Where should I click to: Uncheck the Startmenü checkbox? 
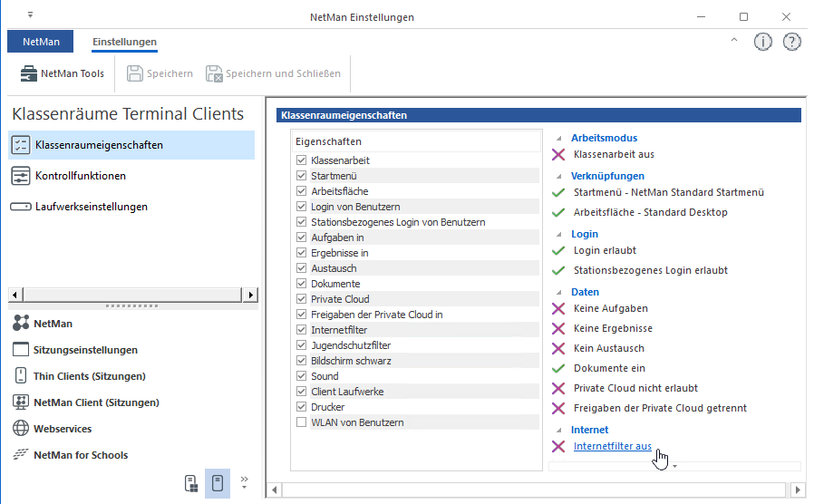pyautogui.click(x=301, y=176)
